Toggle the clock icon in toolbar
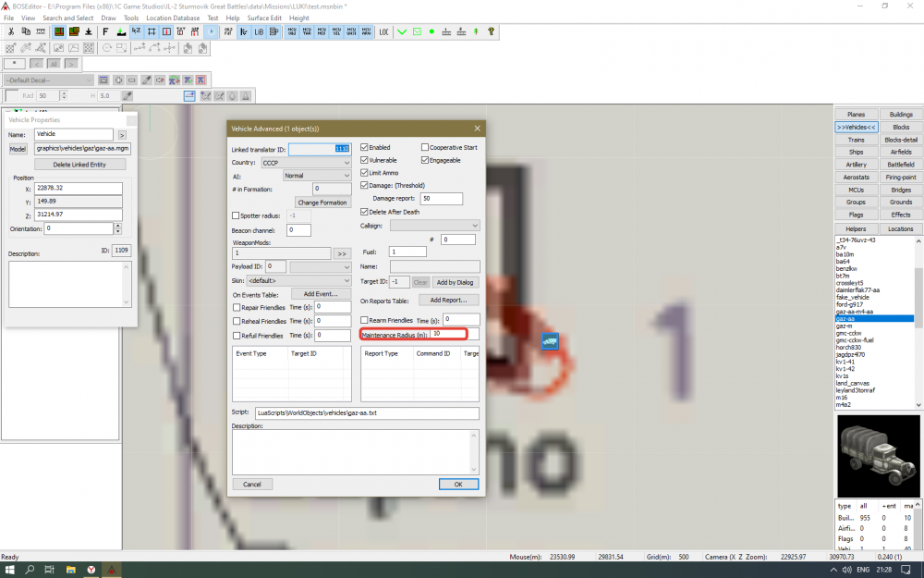 pyautogui.click(x=211, y=31)
